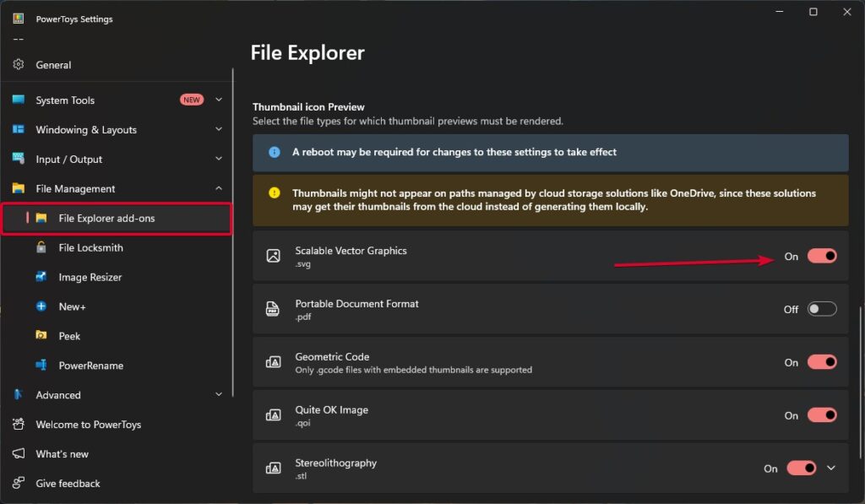The height and width of the screenshot is (504, 865).
Task: Click the NEW badge on System Tools
Action: pos(192,100)
